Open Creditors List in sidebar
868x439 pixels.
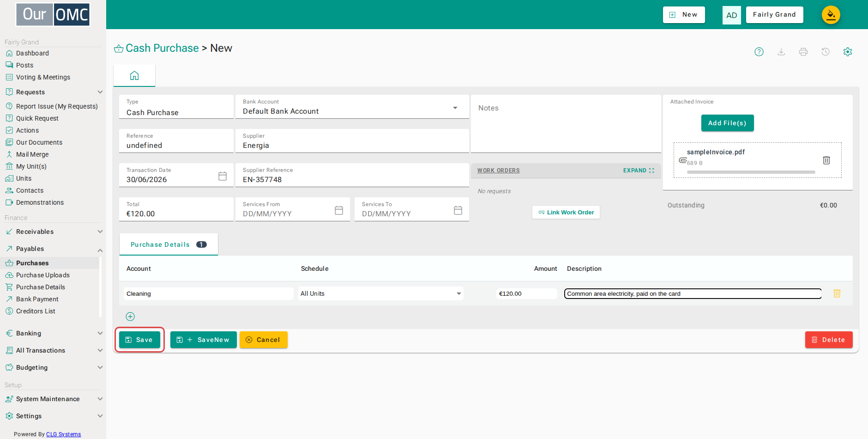click(36, 311)
